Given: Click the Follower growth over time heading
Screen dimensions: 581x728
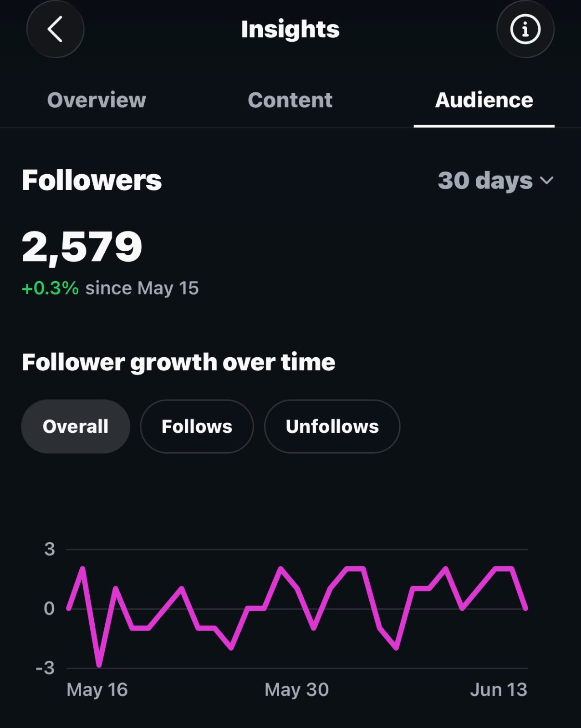Looking at the screenshot, I should click(178, 362).
